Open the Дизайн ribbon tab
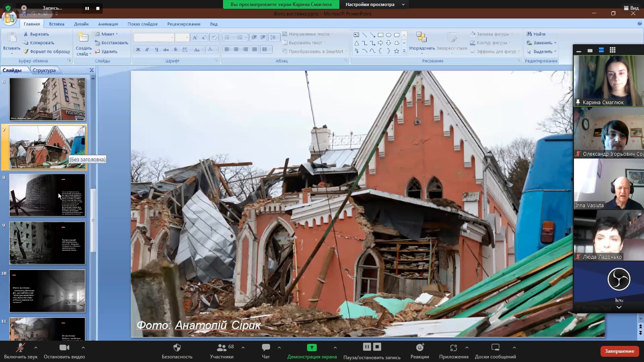The image size is (644, 362). 81,24
